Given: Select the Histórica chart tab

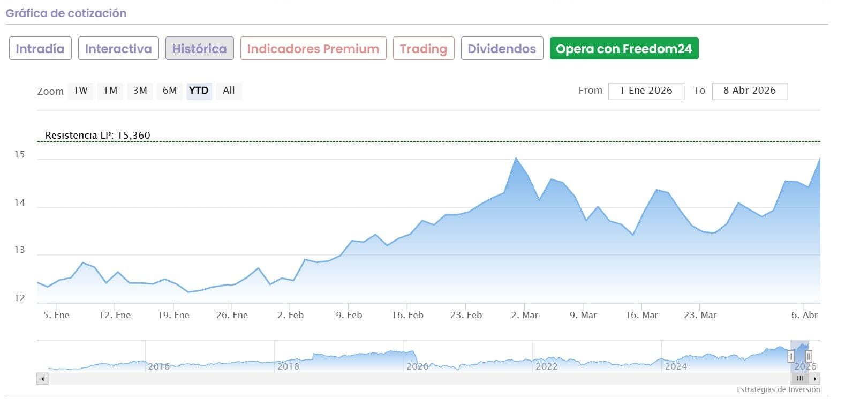Looking at the screenshot, I should click(x=199, y=49).
